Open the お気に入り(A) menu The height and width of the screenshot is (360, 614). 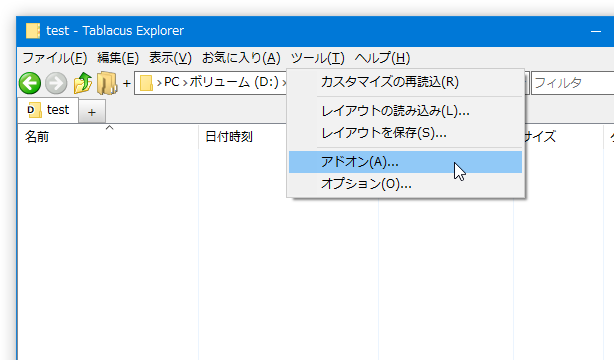tap(241, 58)
